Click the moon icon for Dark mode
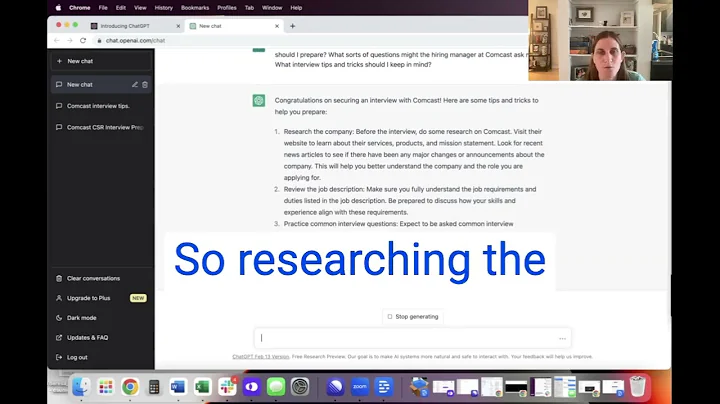Screen dimensions: 720x404 [x=59, y=318]
